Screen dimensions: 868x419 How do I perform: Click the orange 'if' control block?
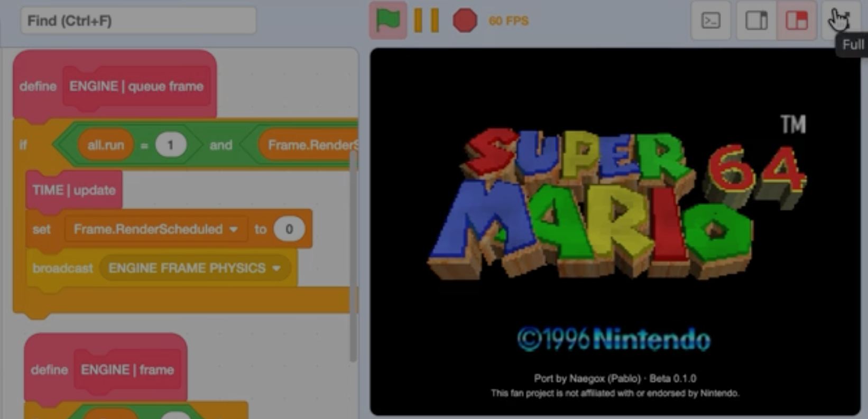(x=23, y=145)
